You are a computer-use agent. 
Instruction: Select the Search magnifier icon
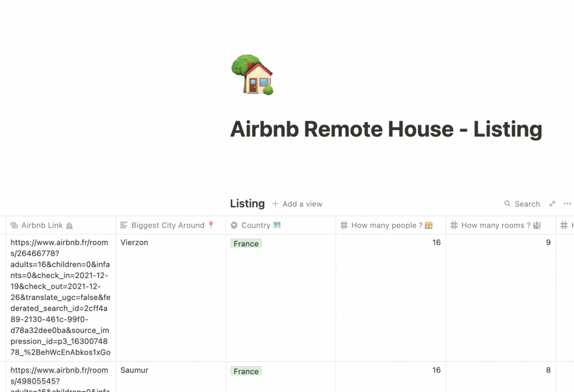(507, 204)
